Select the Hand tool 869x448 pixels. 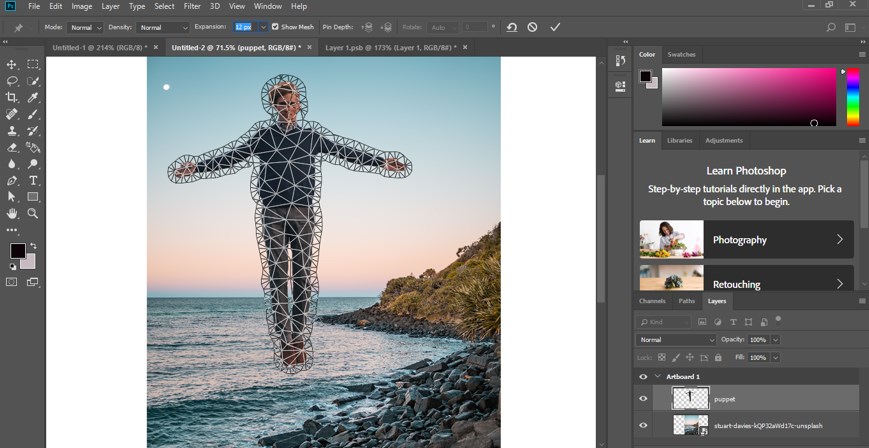pos(12,213)
